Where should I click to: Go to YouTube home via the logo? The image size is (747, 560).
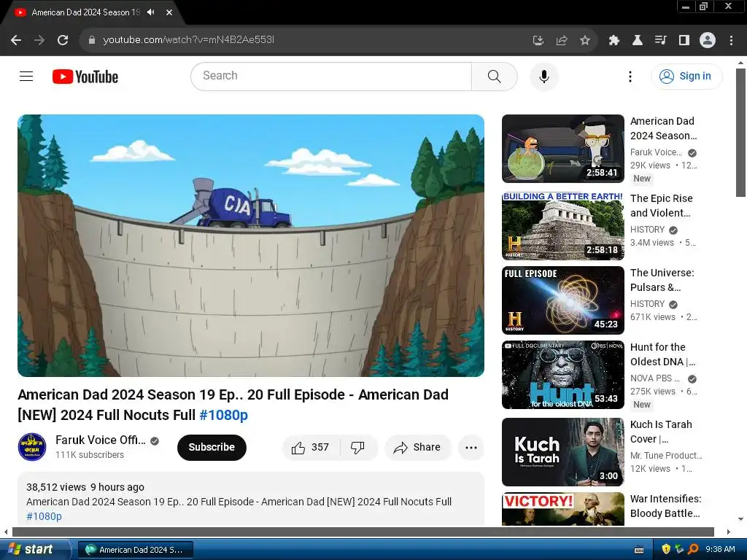(85, 77)
